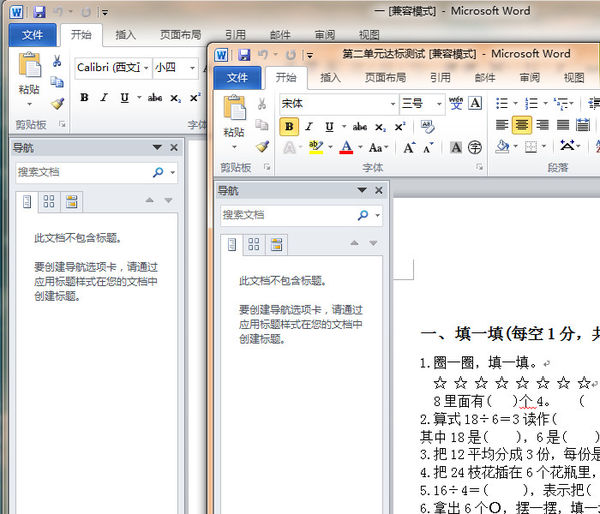This screenshot has width=600, height=514.
Task: Click Shrink Font icon
Action: (428, 148)
